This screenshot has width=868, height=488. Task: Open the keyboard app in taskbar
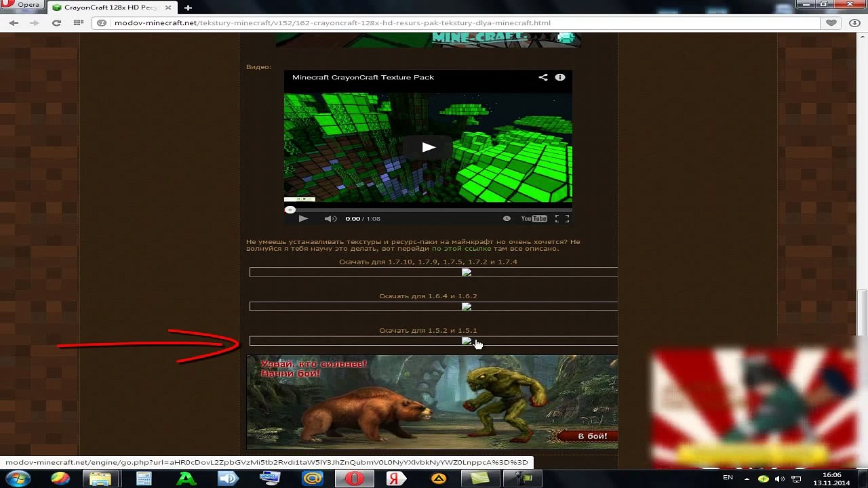click(270, 479)
